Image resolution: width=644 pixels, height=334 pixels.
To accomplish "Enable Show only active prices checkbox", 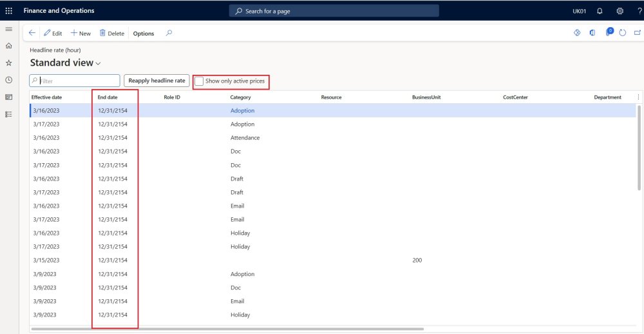I will 200,81.
